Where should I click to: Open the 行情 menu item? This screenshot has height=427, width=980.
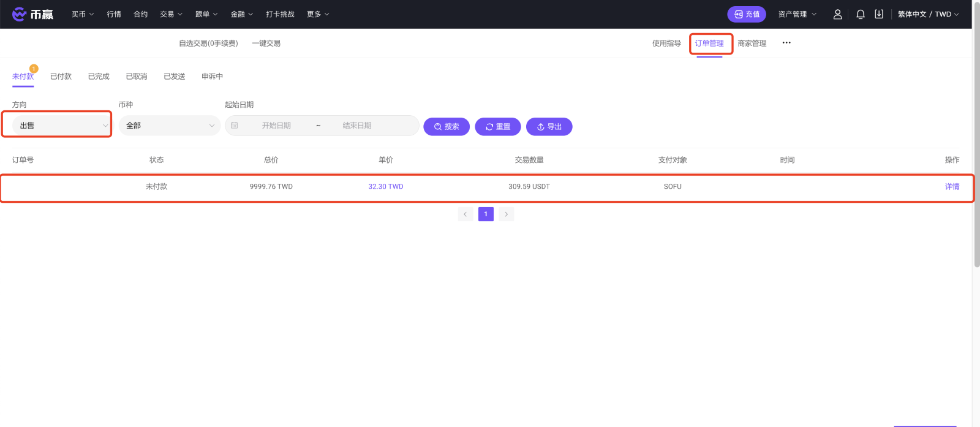coord(114,14)
